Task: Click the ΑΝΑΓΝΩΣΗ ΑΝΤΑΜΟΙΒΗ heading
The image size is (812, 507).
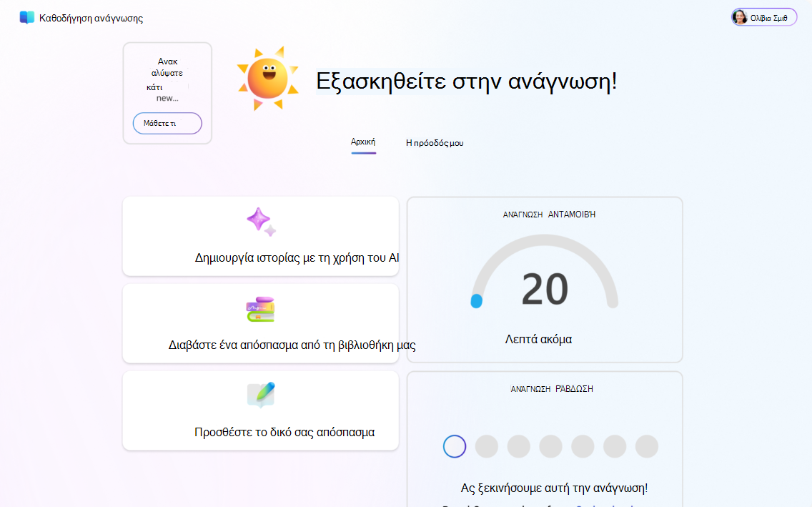Action: [549, 215]
